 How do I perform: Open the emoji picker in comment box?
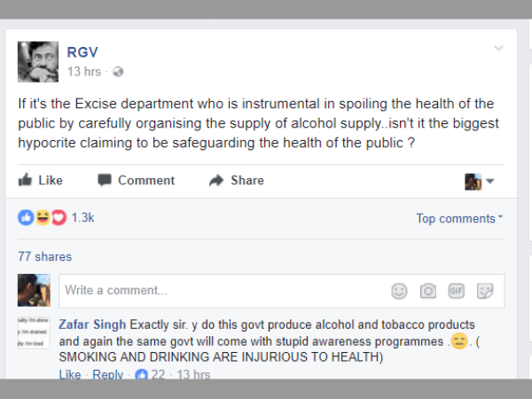point(399,291)
